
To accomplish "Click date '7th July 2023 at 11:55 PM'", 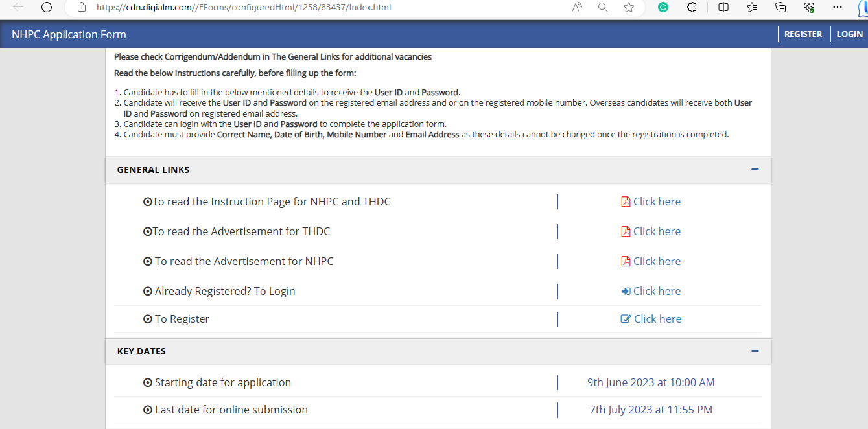I will [651, 410].
